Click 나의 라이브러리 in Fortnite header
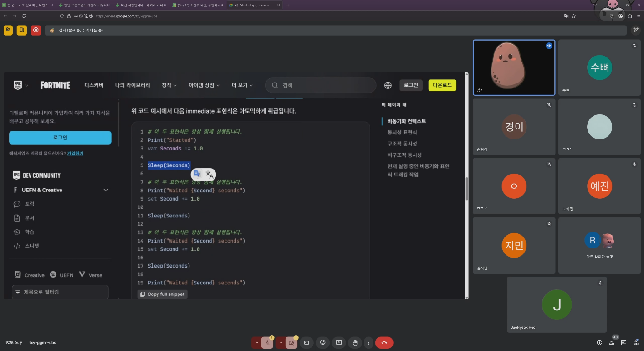 133,85
